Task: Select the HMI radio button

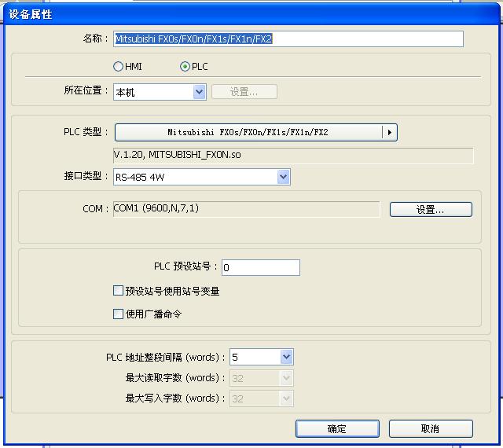Action: click(119, 67)
